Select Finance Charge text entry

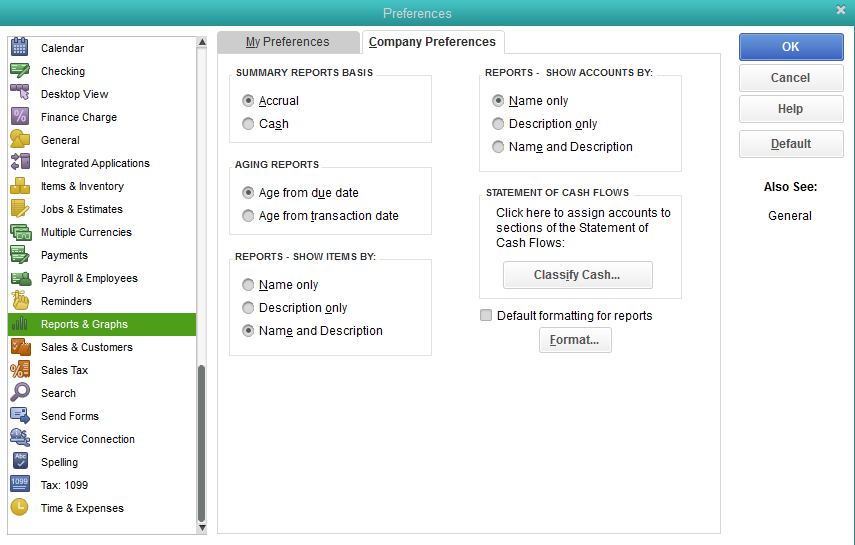79,117
